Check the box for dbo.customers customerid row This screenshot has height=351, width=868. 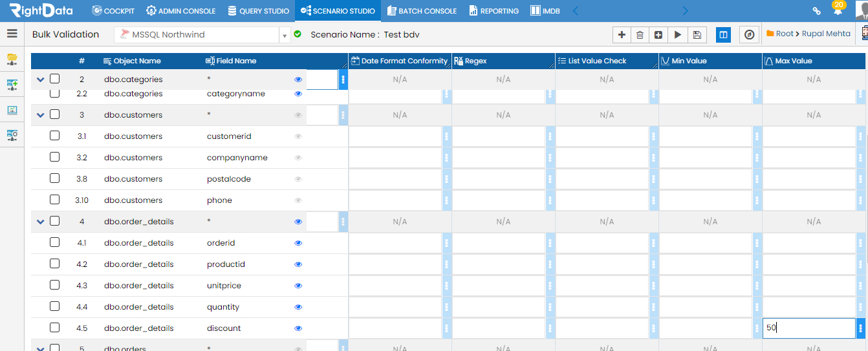coord(55,136)
